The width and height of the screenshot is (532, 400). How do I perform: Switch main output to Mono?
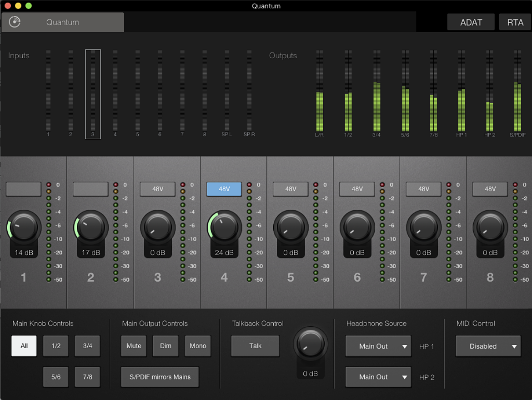198,346
